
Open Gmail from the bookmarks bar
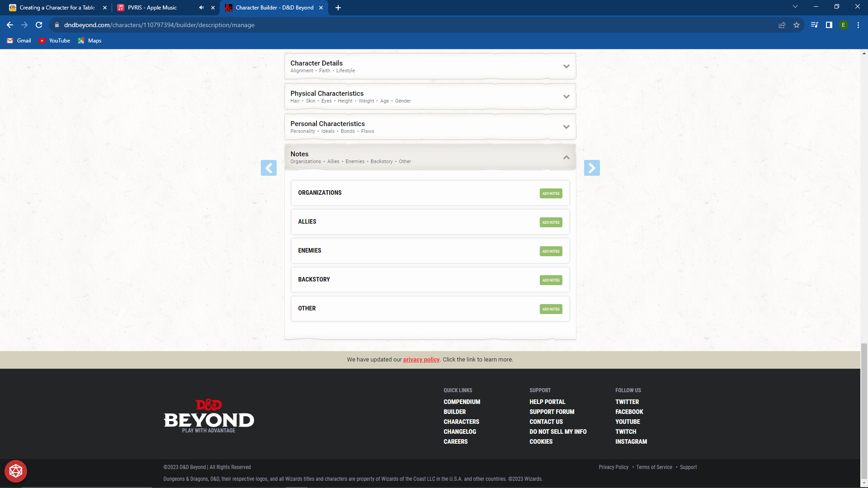[x=19, y=41]
